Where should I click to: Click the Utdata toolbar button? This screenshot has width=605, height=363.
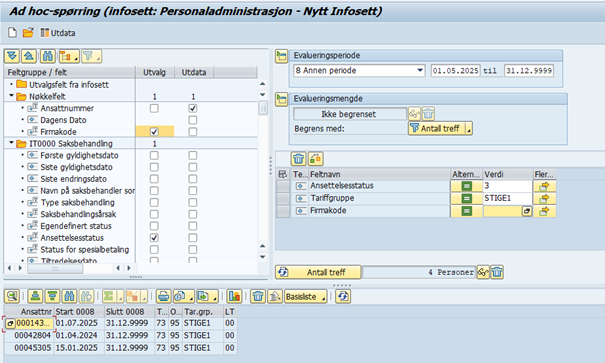point(58,33)
